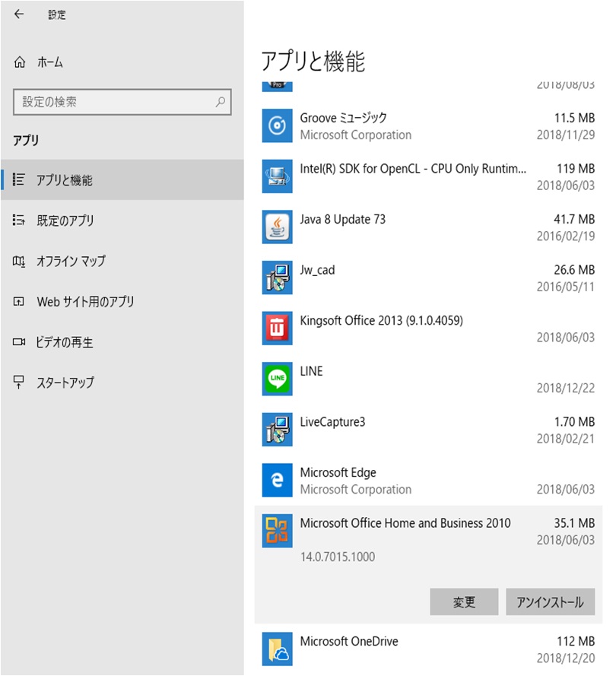Select Groove ミュージック app name
Viewport: 616px width, 676px height.
pyautogui.click(x=343, y=118)
